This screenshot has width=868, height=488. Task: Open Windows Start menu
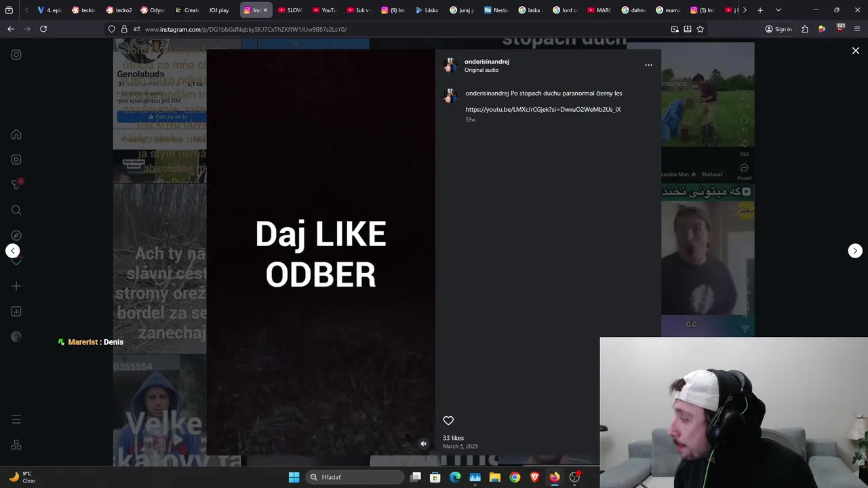point(294,477)
